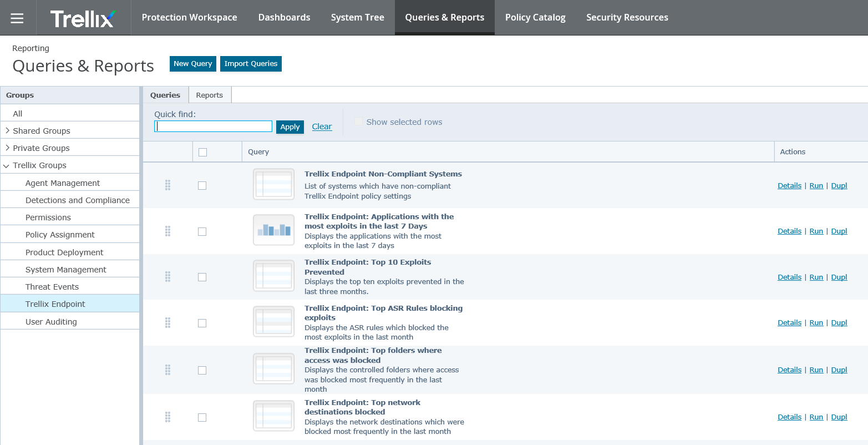Click Trellix Endpoint Non-Compliant Systems title

pyautogui.click(x=383, y=174)
